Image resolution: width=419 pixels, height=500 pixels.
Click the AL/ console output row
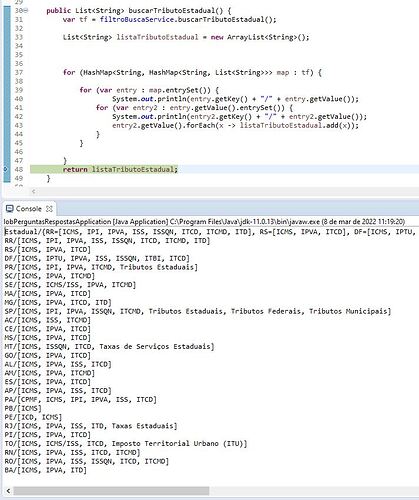click(x=58, y=364)
